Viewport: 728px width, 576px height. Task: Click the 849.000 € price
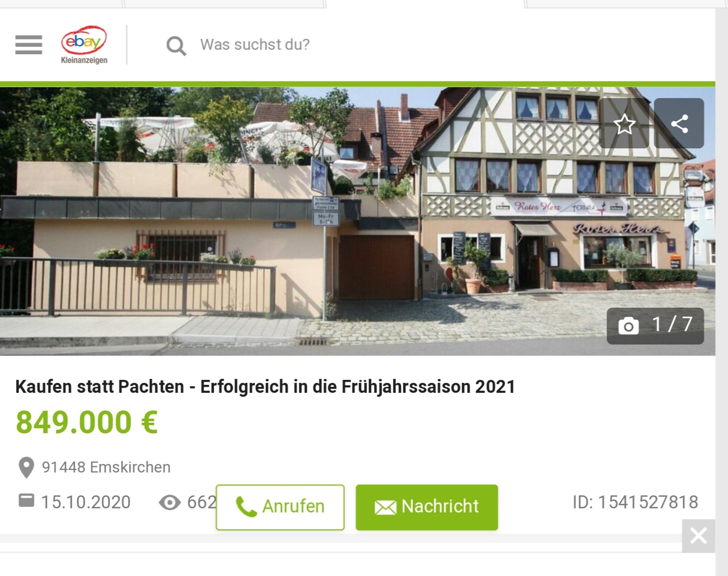(87, 422)
